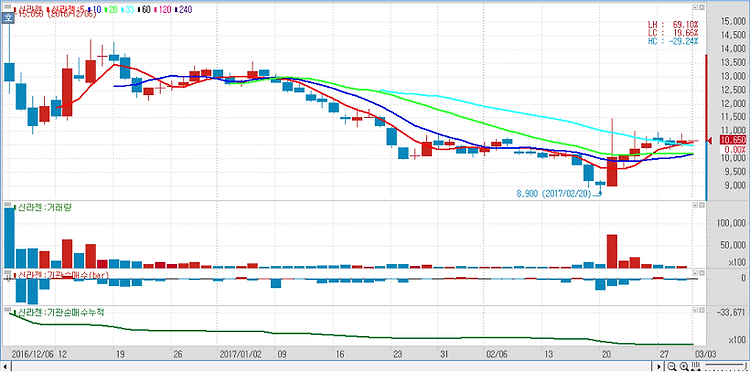Click the handle icon of 거래량 panel

(x=7, y=205)
